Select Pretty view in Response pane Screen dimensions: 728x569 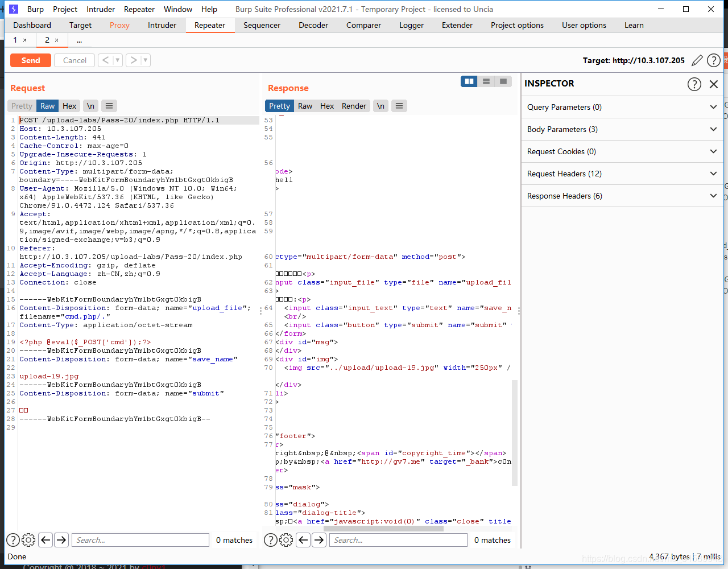(x=279, y=106)
